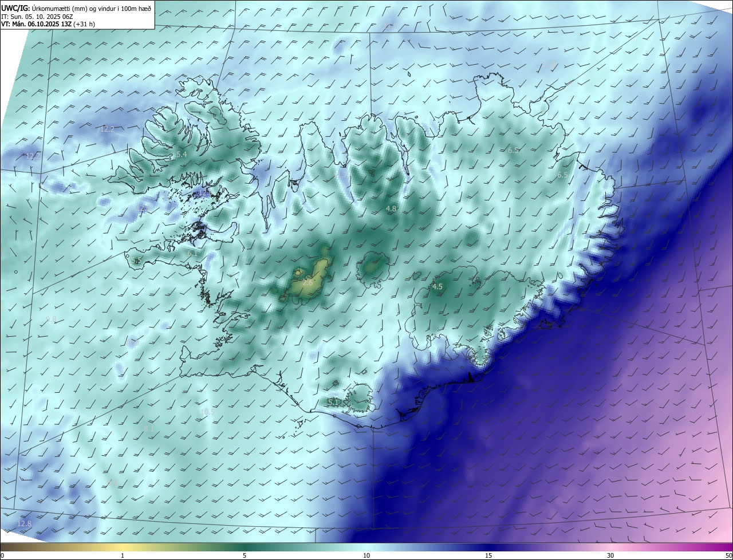Click the legend tick label '1'
733x560 pixels.
pyautogui.click(x=123, y=555)
